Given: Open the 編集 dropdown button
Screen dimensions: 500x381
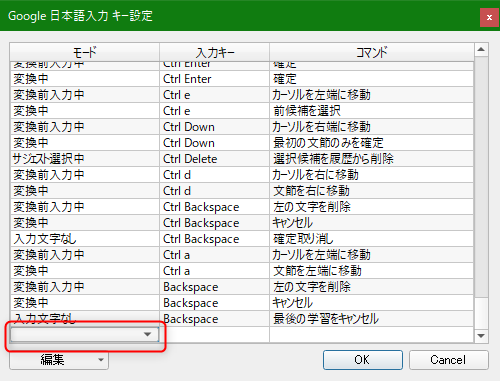Looking at the screenshot, I should coord(59,360).
